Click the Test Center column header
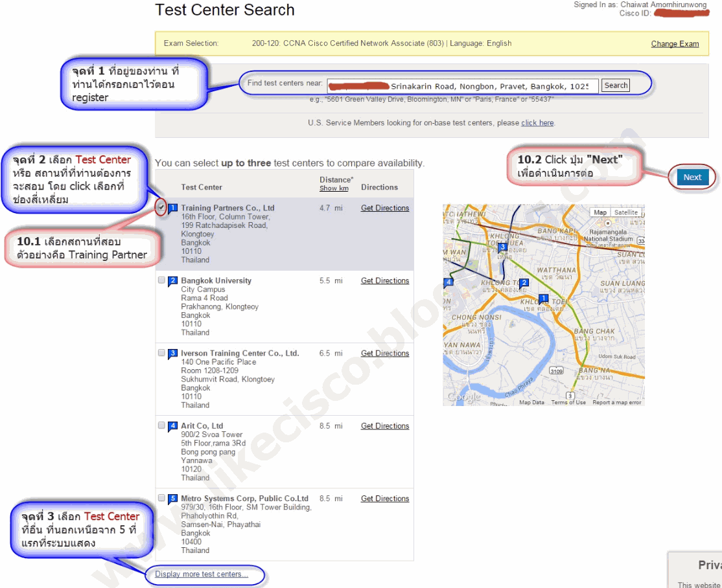 201,187
